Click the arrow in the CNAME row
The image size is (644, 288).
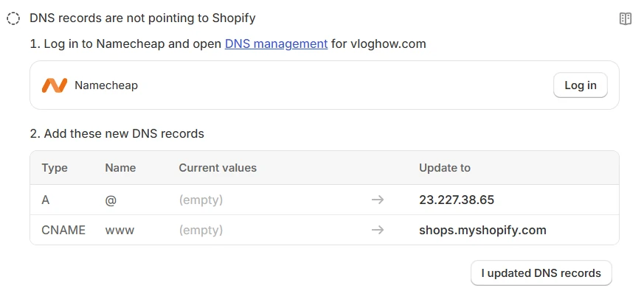378,230
